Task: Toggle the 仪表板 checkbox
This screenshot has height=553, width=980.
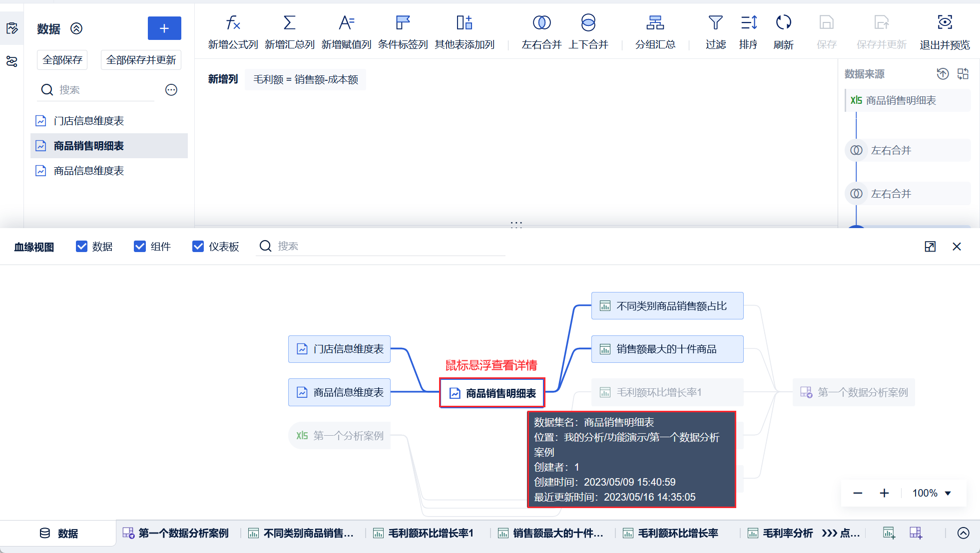Action: tap(198, 247)
